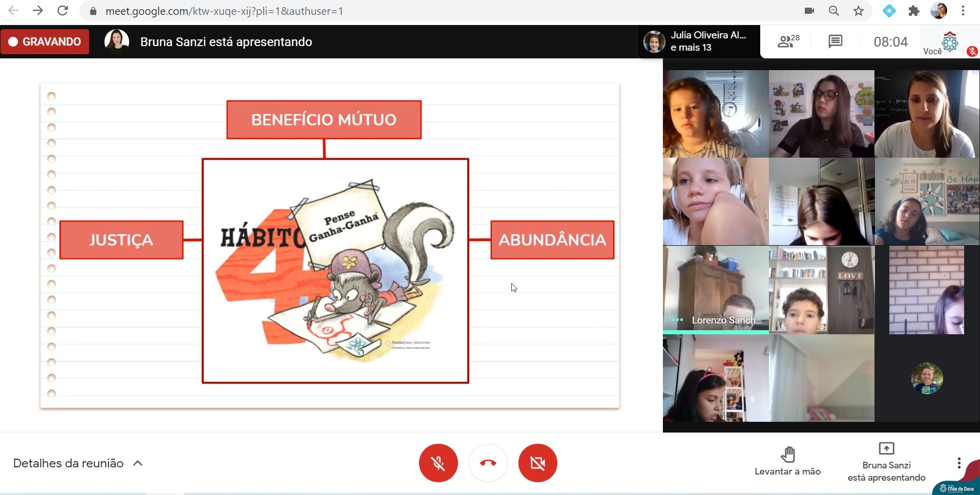Screen dimensions: 980x495
Task: Click the Chrome profile avatar
Action: point(939,11)
